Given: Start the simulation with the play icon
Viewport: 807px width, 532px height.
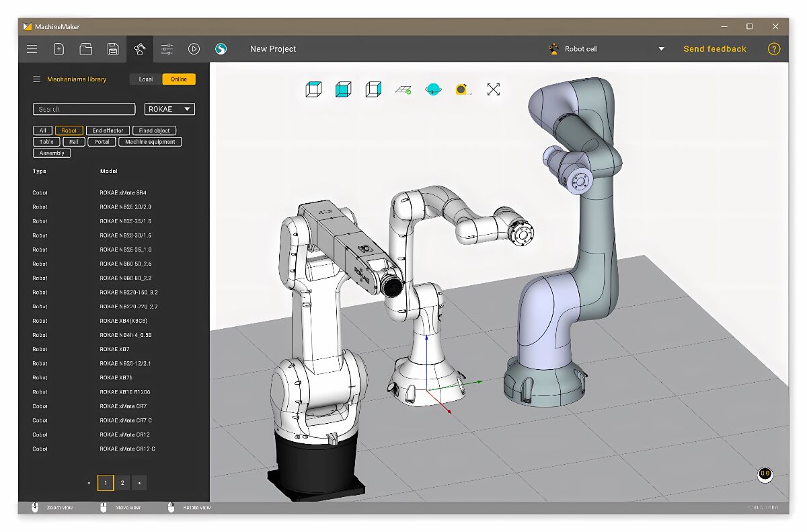Looking at the screenshot, I should (194, 48).
